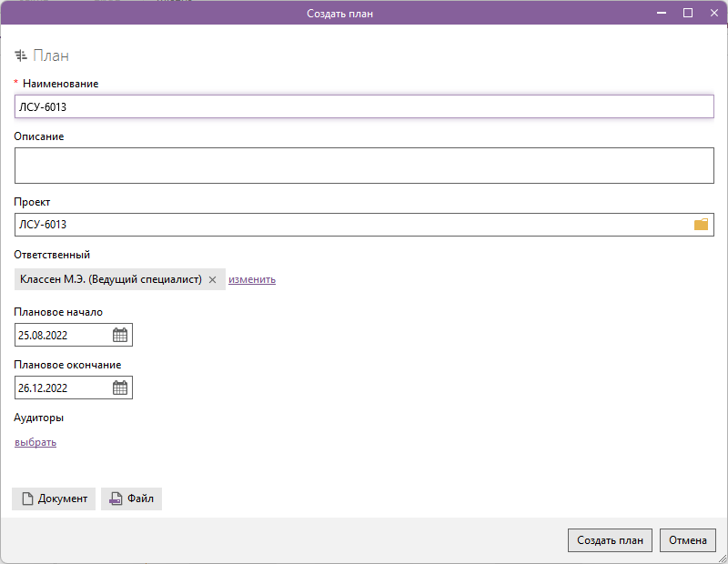Maximize the Создать план window
The image size is (728, 564).
click(x=688, y=13)
